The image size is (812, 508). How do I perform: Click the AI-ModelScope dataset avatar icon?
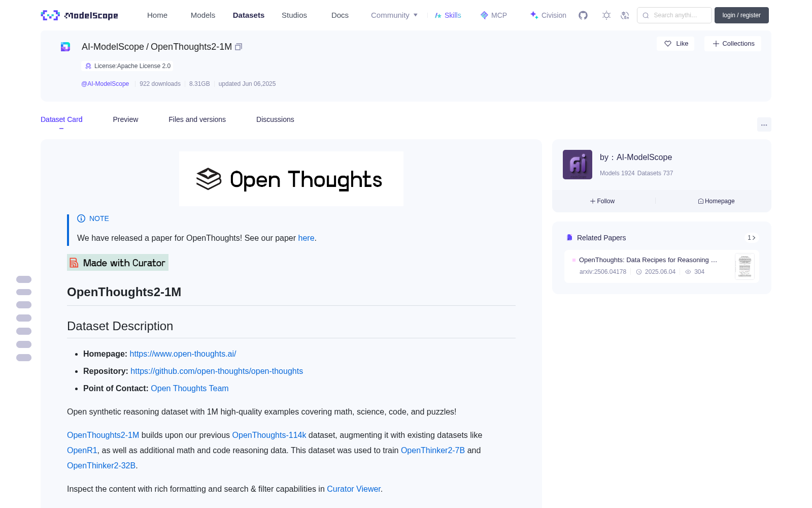(x=65, y=47)
